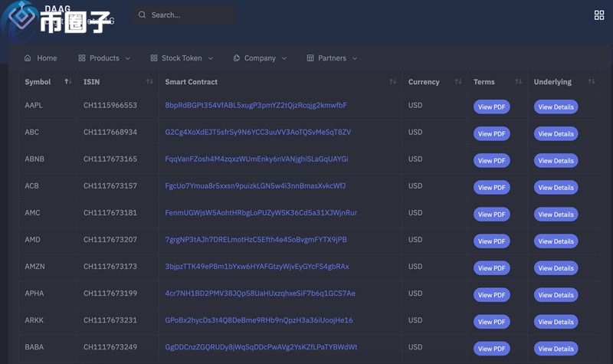Click the Stock Token grid icon

pos(154,58)
